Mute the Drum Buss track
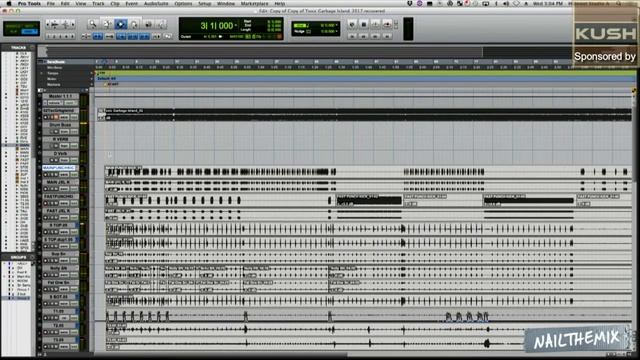Image resolution: width=640 pixels, height=360 pixels. [56, 131]
